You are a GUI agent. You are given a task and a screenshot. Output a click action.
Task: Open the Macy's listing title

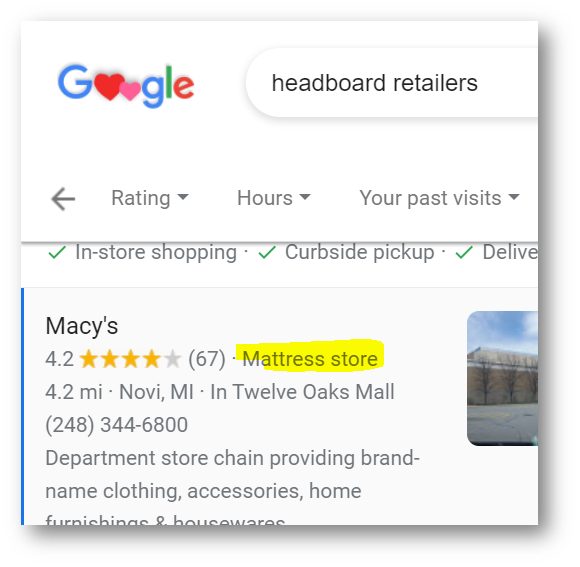(82, 326)
